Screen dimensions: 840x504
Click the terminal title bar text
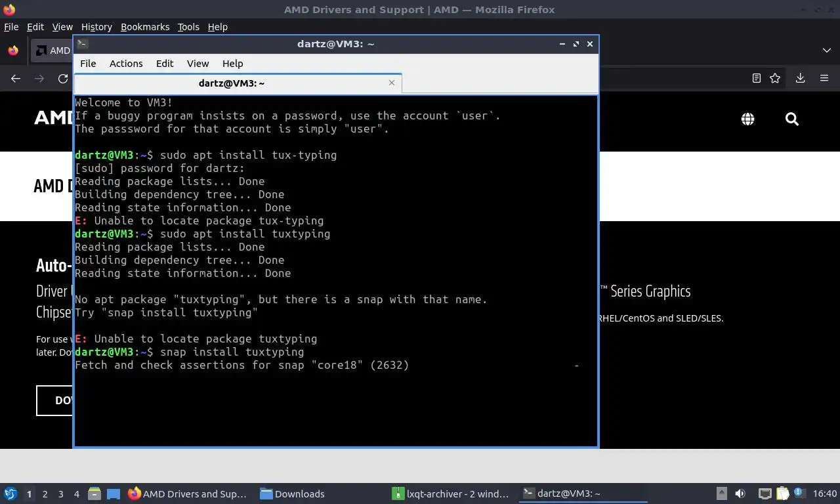[x=335, y=44]
